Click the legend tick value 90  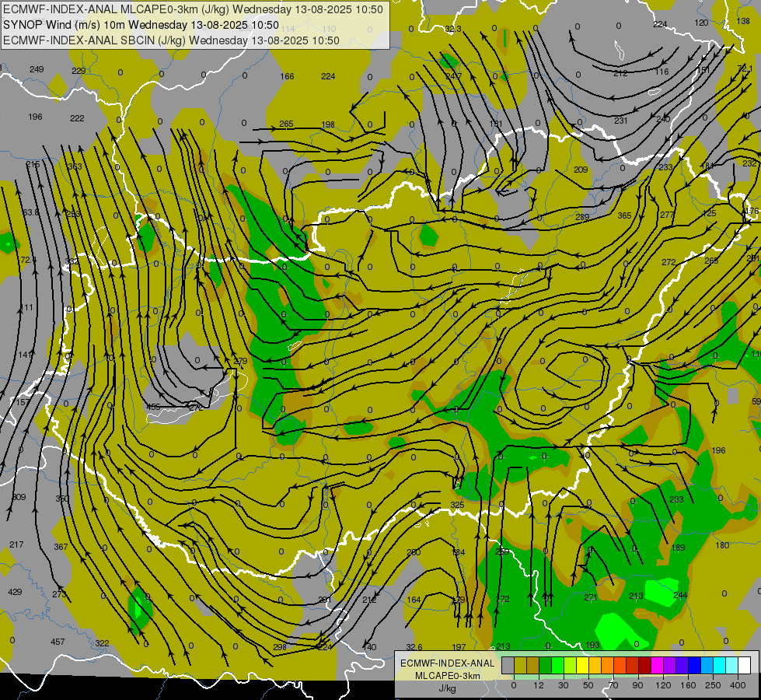point(637,685)
